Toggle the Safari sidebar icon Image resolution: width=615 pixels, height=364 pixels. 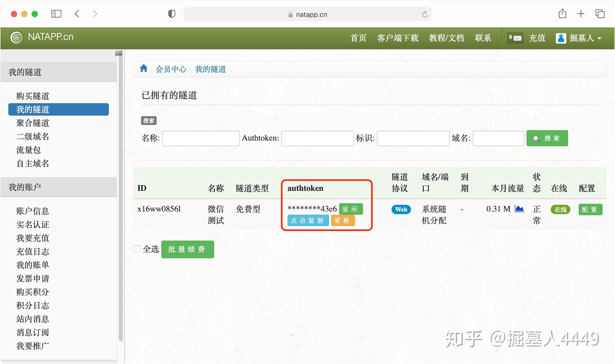click(56, 14)
